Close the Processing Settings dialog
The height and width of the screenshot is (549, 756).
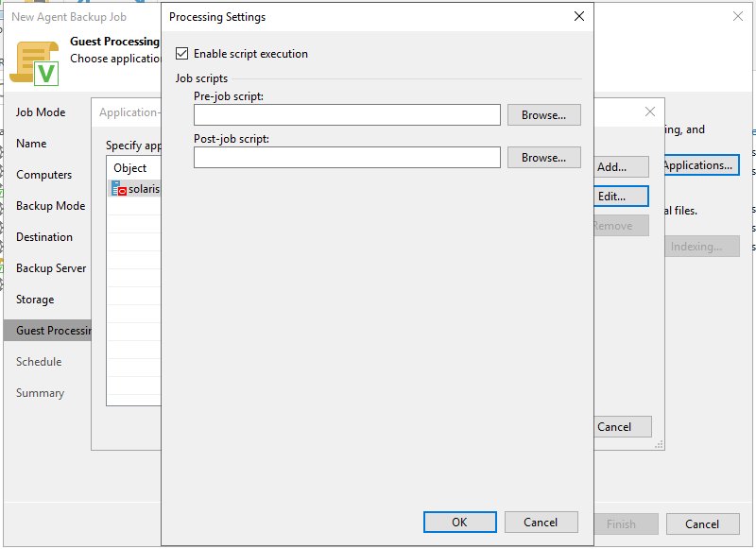579,16
